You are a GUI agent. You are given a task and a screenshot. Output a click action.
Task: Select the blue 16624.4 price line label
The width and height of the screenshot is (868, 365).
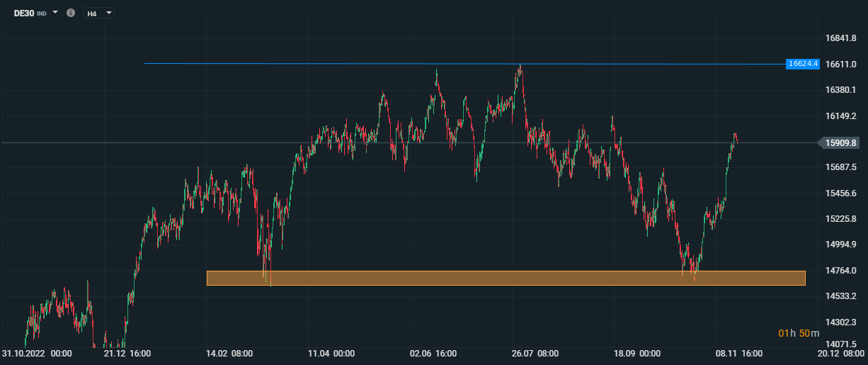pyautogui.click(x=803, y=64)
